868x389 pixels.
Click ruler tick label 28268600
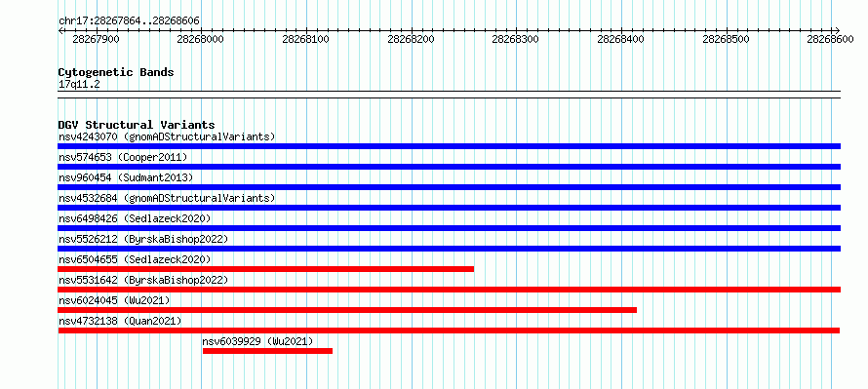pyautogui.click(x=830, y=39)
